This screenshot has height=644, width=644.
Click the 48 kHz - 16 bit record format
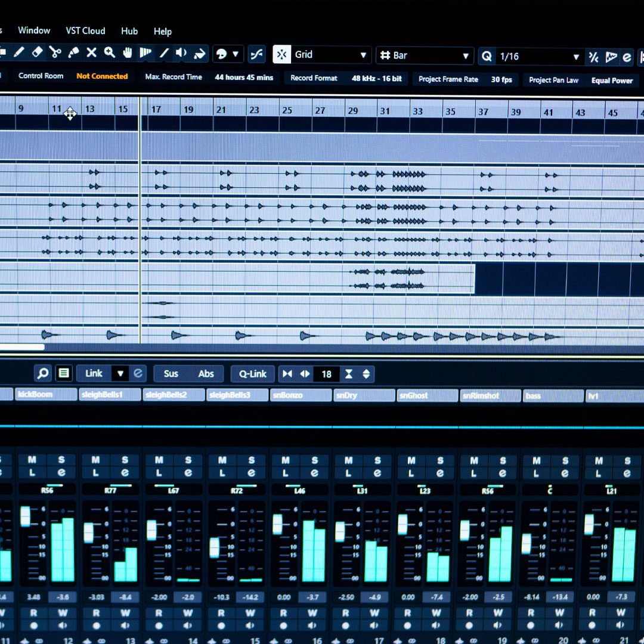click(377, 79)
